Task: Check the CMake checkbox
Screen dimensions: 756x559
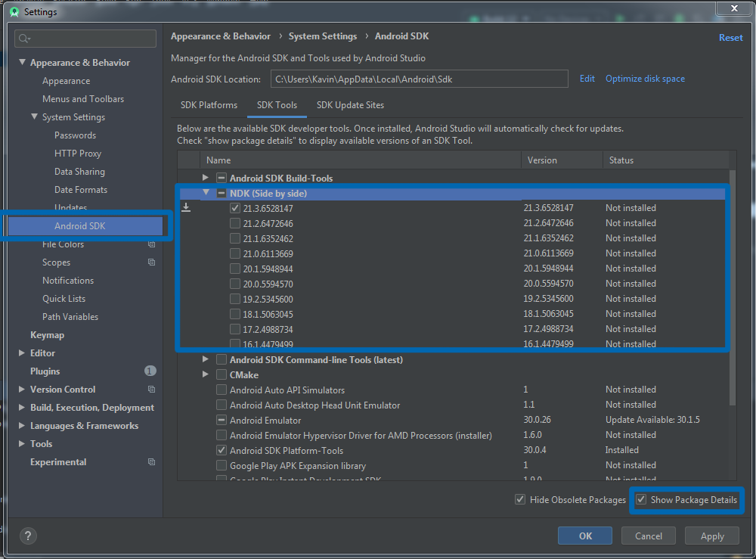Action: [222, 374]
